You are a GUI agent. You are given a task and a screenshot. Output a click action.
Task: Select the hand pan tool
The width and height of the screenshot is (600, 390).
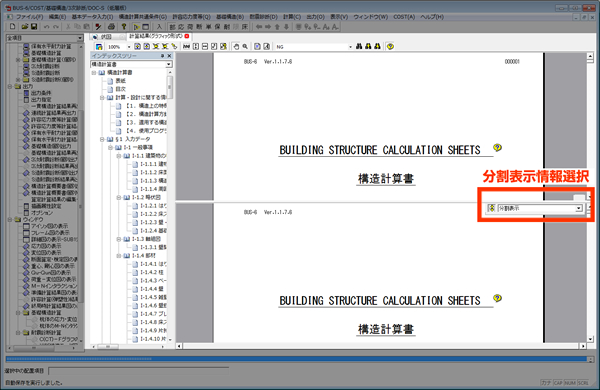[236, 46]
